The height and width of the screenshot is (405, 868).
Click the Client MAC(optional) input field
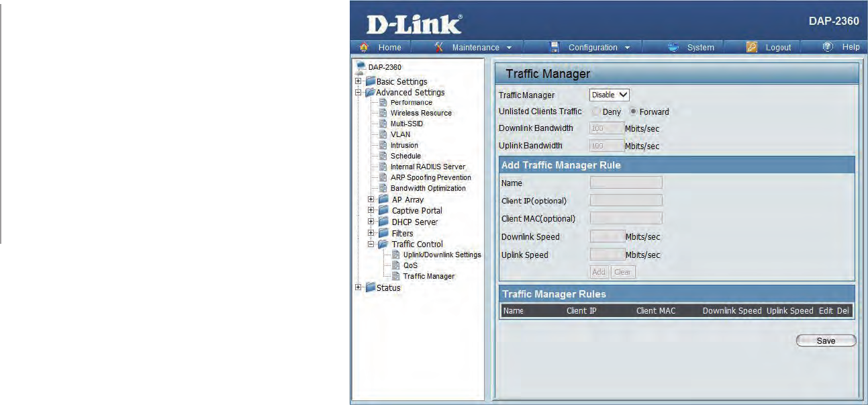coord(626,218)
